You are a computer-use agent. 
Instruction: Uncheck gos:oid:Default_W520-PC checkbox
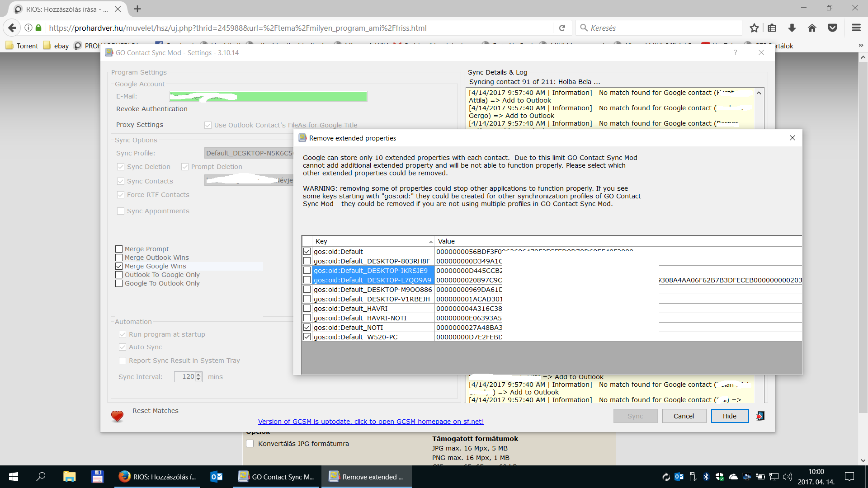pos(307,337)
